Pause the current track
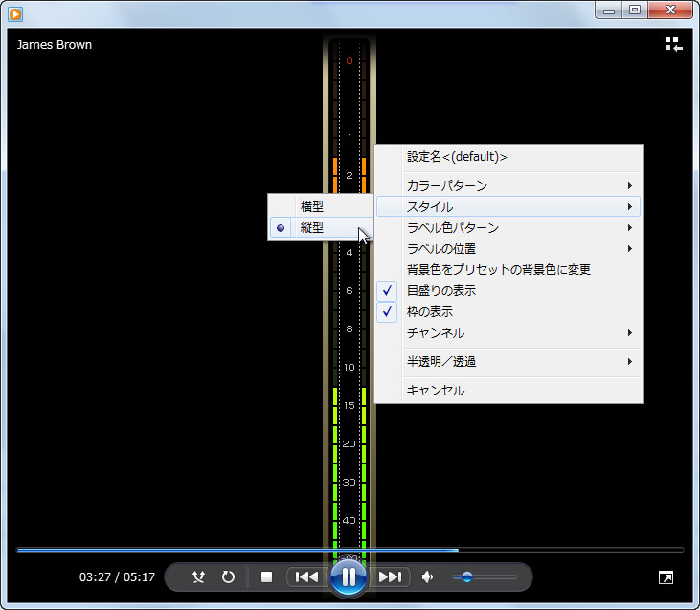The height and width of the screenshot is (610, 700). point(349,576)
